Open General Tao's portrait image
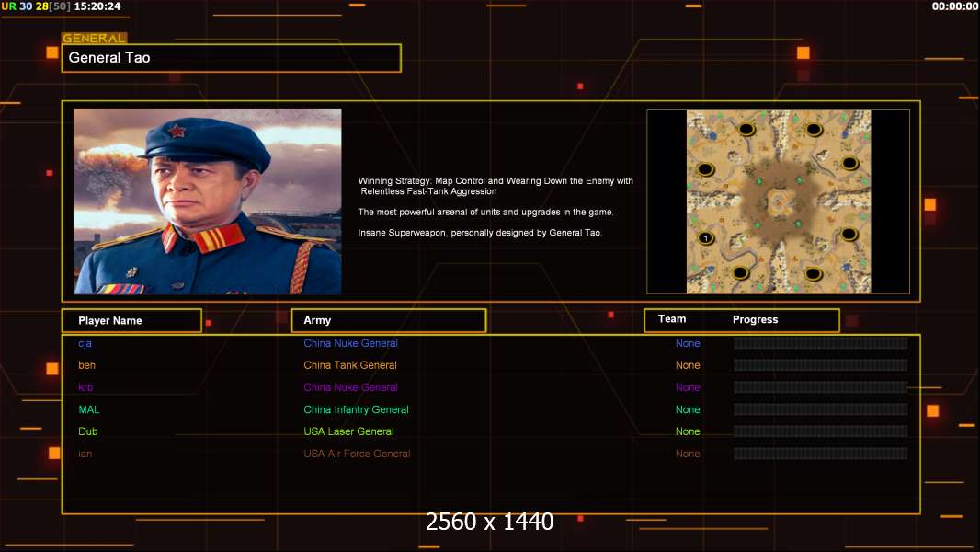 click(x=208, y=201)
